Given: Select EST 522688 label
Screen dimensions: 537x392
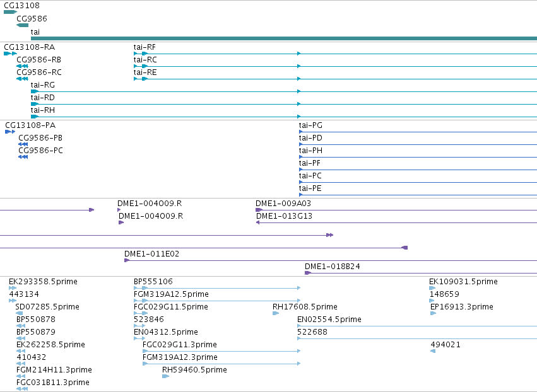Looking at the screenshot, I should pyautogui.click(x=312, y=332).
